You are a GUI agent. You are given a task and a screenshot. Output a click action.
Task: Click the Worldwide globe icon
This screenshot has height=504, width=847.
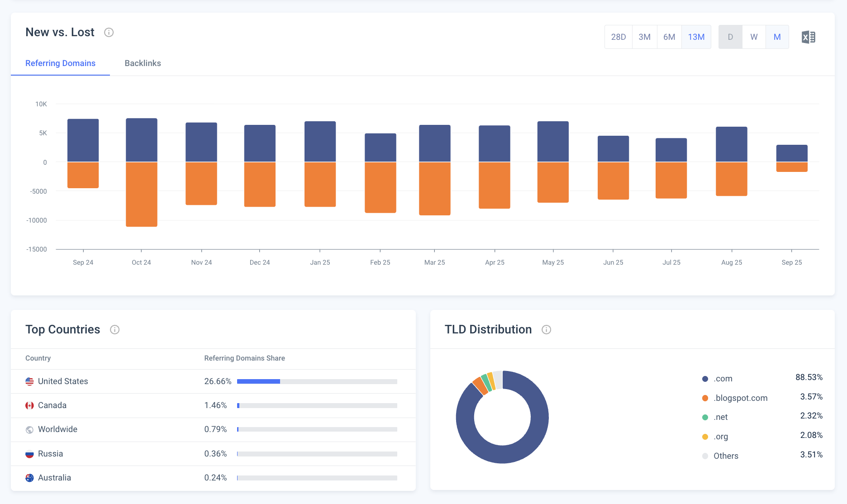coord(29,429)
